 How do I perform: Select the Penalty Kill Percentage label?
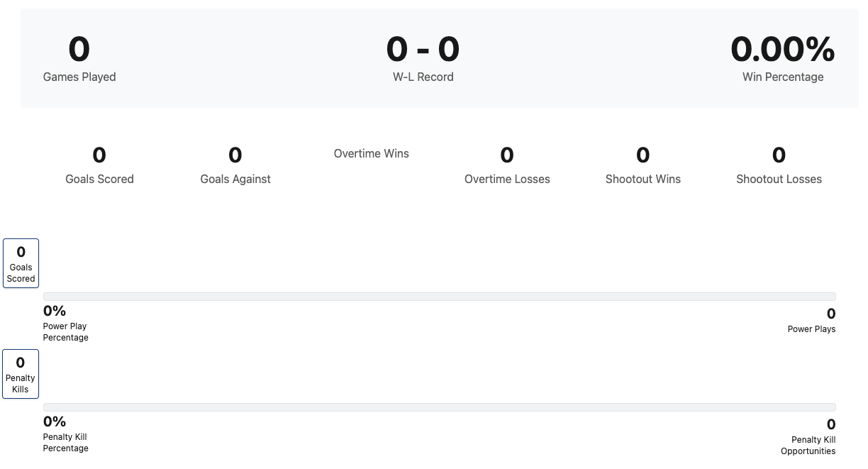pyautogui.click(x=65, y=443)
